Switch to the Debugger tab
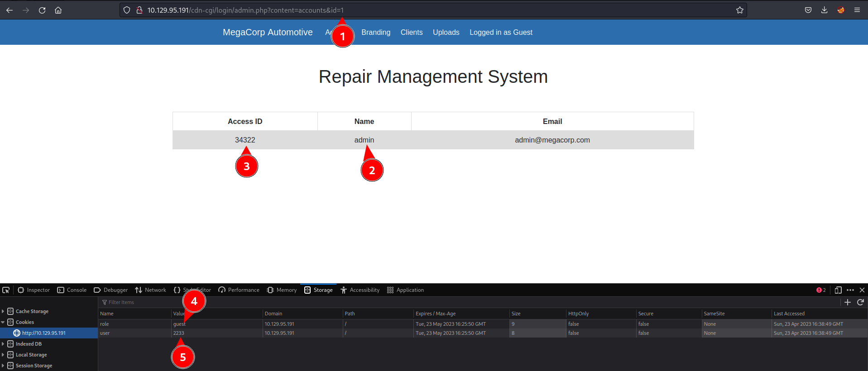This screenshot has width=868, height=371. tap(111, 290)
